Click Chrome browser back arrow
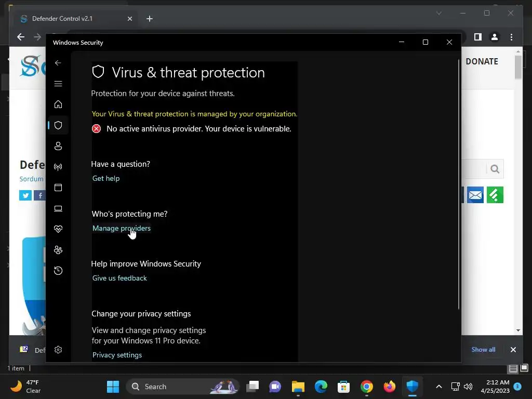 21,37
